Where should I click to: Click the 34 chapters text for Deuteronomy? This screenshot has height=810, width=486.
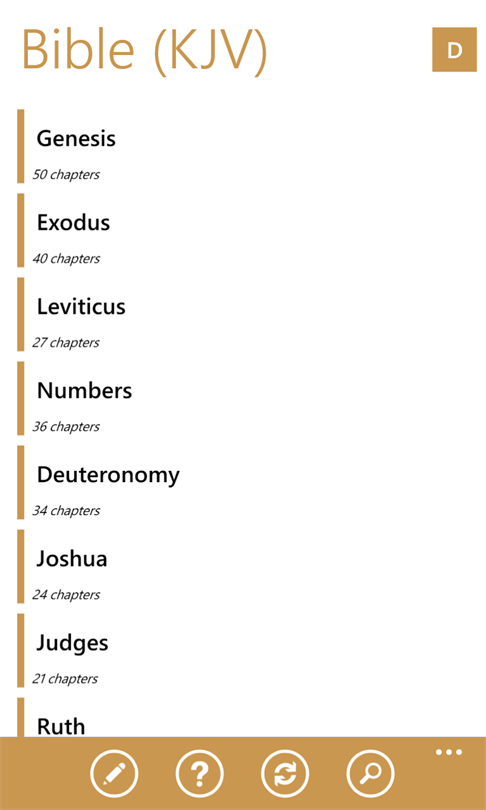click(x=66, y=511)
